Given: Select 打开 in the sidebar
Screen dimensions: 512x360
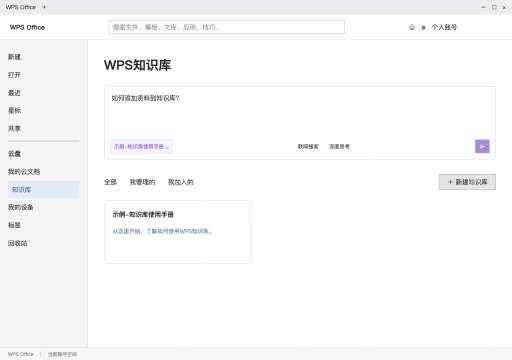Looking at the screenshot, I should pos(14,75).
